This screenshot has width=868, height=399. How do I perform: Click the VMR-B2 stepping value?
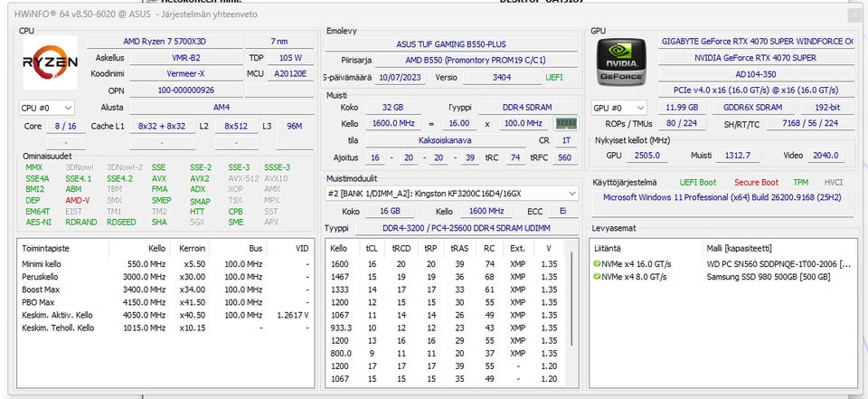tap(186, 58)
